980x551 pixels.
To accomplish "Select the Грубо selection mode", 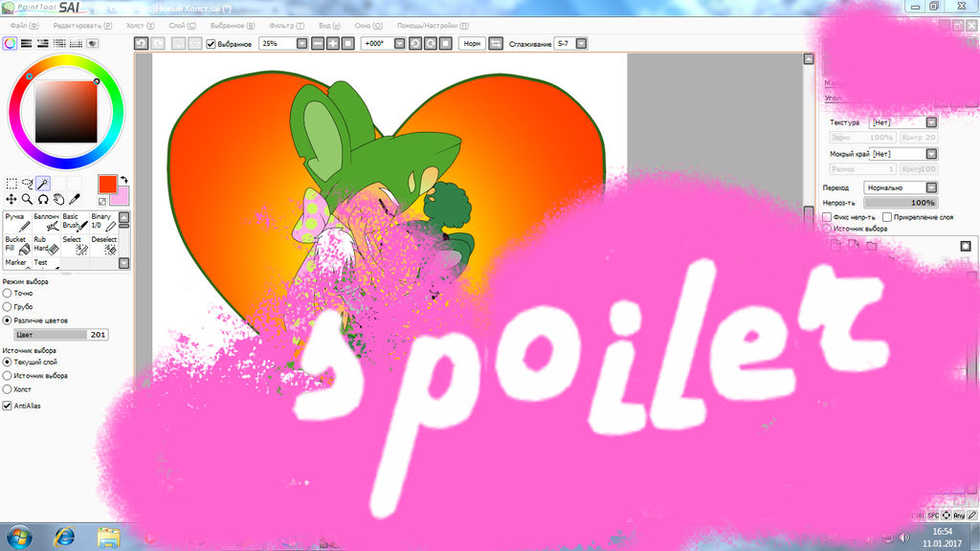I will pyautogui.click(x=8, y=307).
